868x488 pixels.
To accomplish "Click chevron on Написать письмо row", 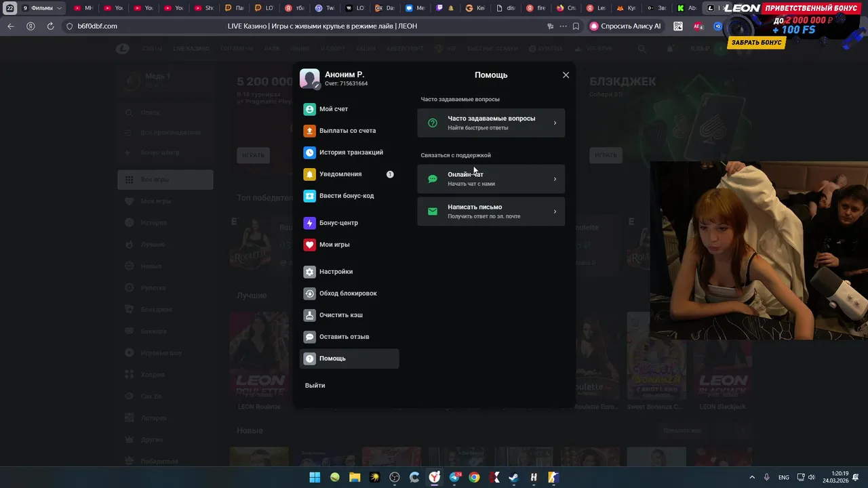I will coord(555,211).
